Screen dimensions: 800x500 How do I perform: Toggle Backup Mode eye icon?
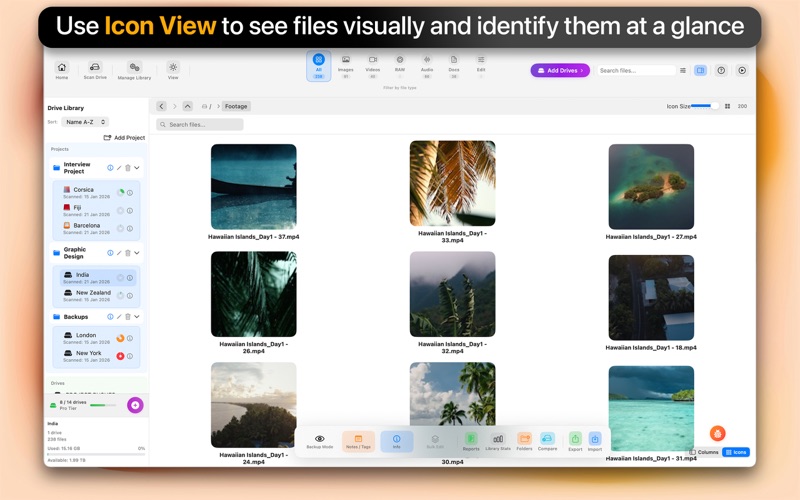click(319, 441)
